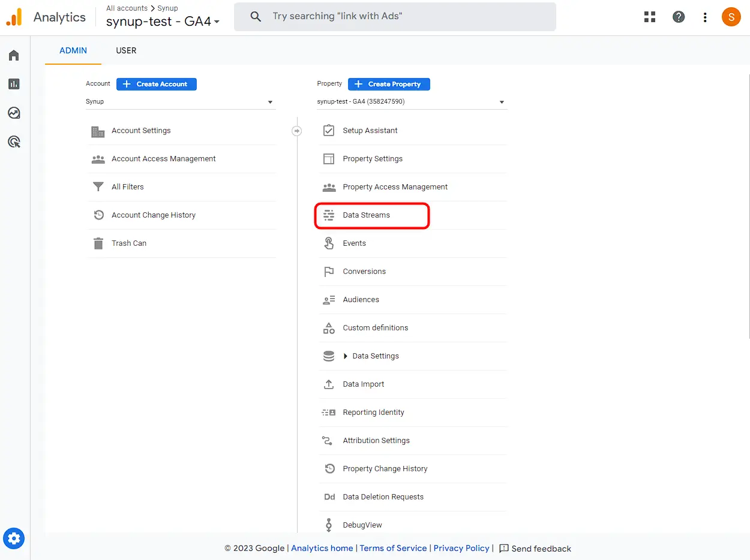Click the Account Settings building icon
The height and width of the screenshot is (560, 750).
pos(98,131)
